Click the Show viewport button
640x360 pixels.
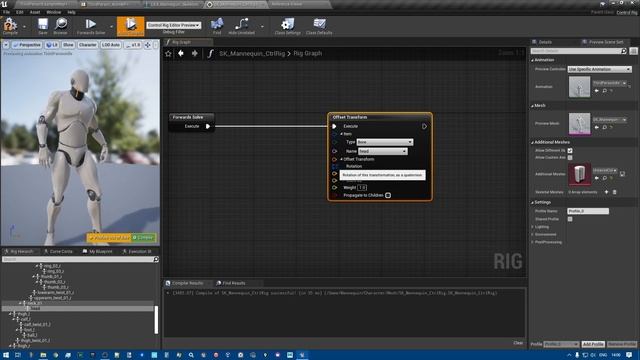coord(68,45)
